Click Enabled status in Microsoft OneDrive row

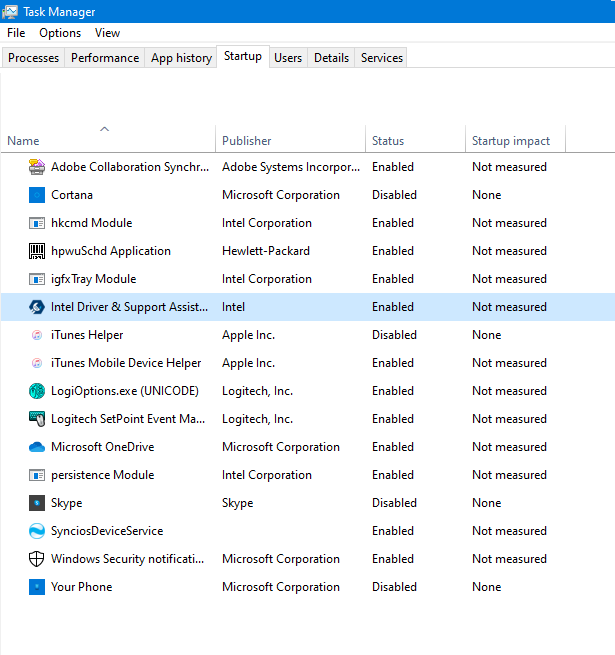[x=393, y=447]
